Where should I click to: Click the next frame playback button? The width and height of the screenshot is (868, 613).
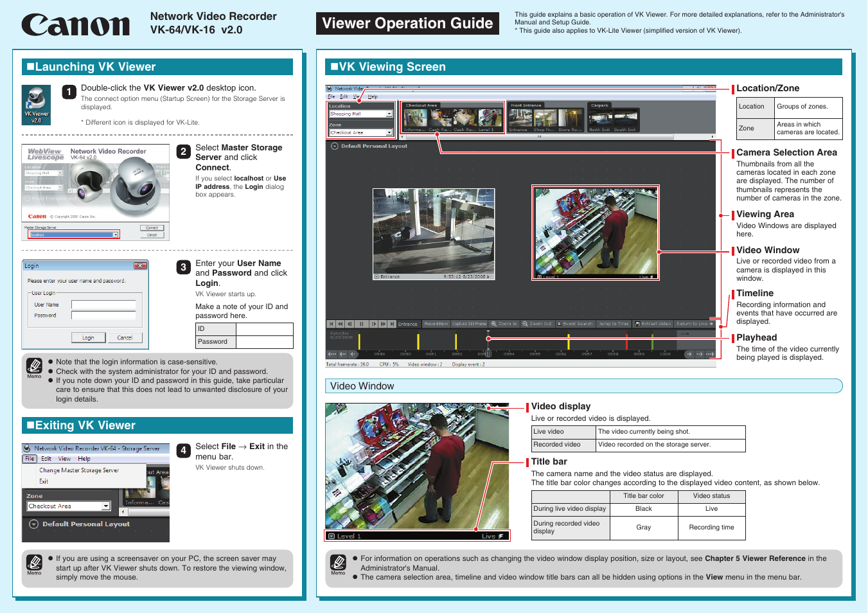(374, 324)
